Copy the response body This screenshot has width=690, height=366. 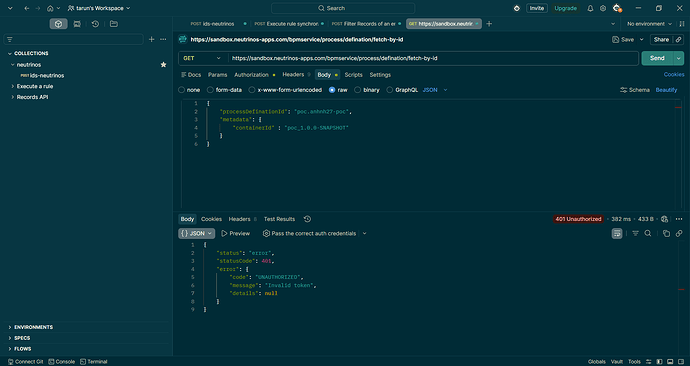pos(666,233)
